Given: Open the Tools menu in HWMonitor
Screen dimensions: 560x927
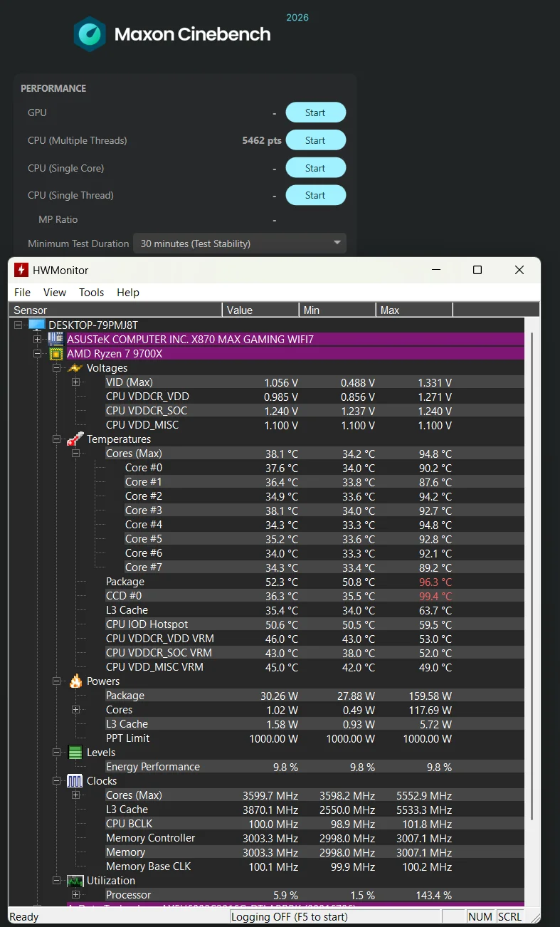Looking at the screenshot, I should click(x=91, y=293).
